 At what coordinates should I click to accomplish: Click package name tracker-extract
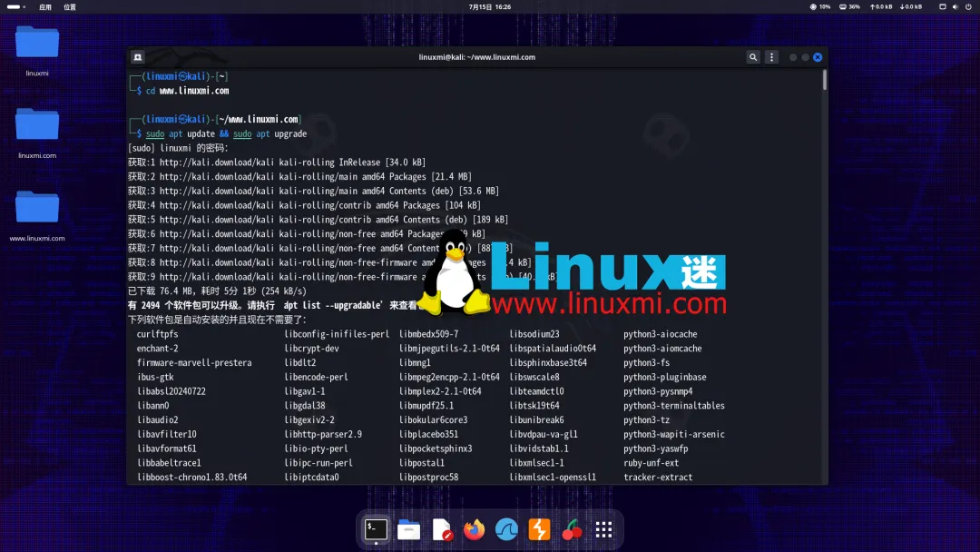[x=658, y=477]
